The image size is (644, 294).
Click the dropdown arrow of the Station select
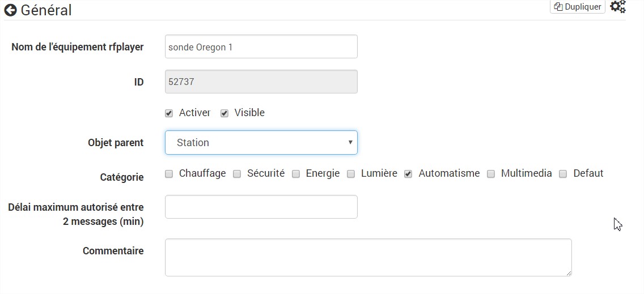350,143
